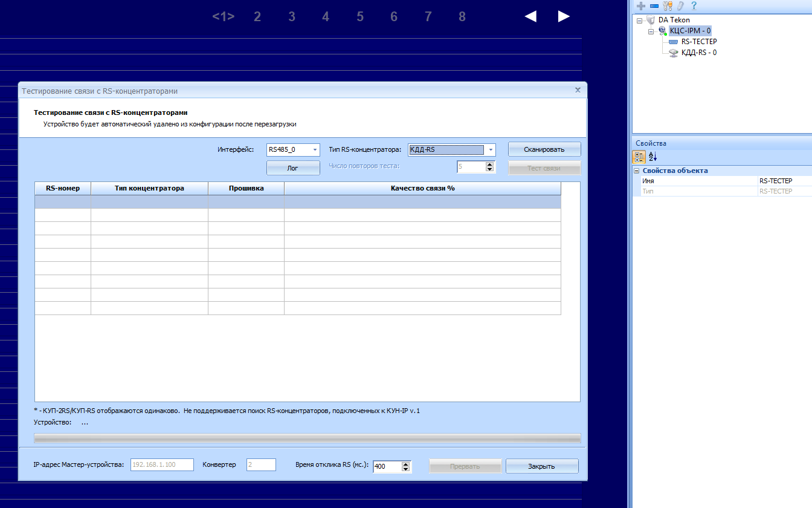Select the RS-ТЕСТЕР tree item

pyautogui.click(x=698, y=42)
